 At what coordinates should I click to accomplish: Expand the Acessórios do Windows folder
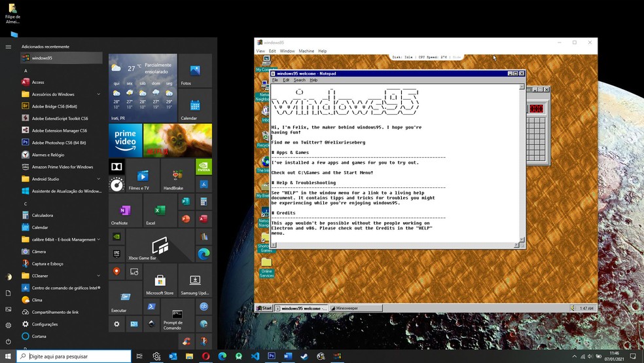click(99, 94)
